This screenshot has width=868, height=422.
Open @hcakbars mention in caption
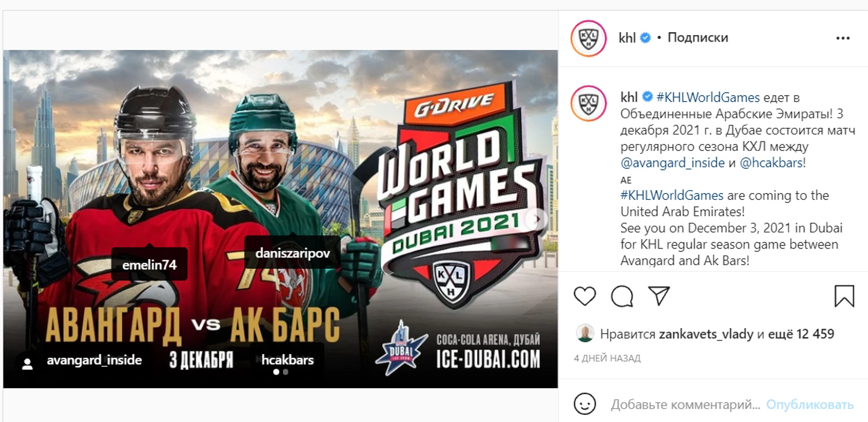[771, 163]
